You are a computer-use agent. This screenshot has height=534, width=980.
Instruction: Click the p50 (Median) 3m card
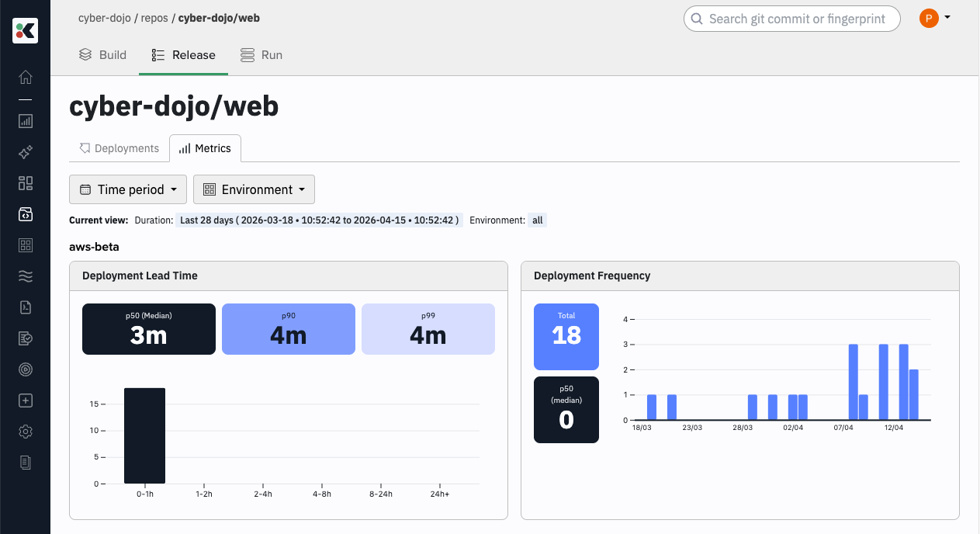tap(149, 329)
